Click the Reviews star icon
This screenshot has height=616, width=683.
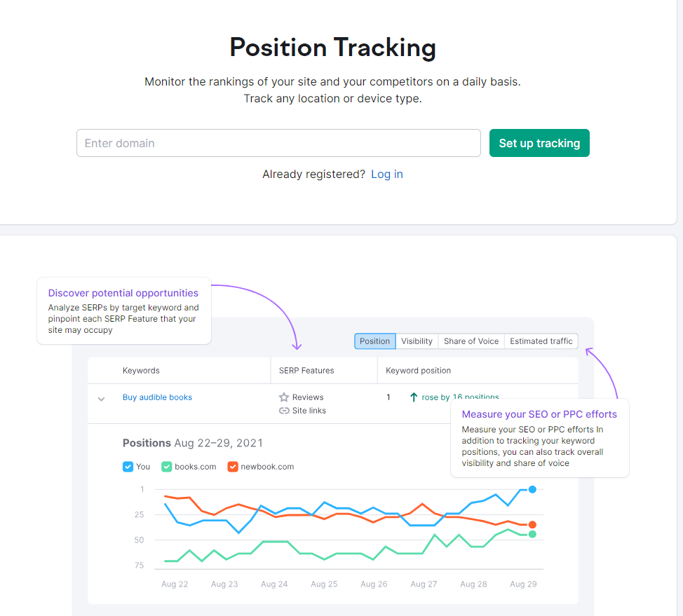pos(284,397)
